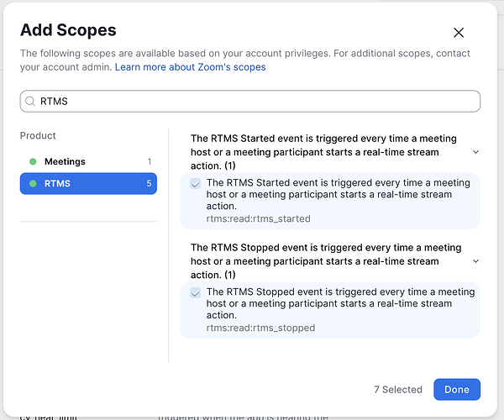Close the Add Scopes dialog

point(459,33)
